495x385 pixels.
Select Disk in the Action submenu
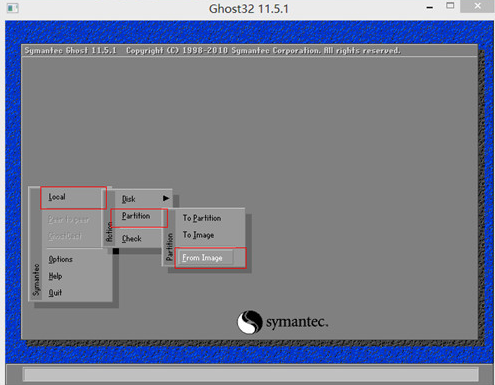[128, 199]
